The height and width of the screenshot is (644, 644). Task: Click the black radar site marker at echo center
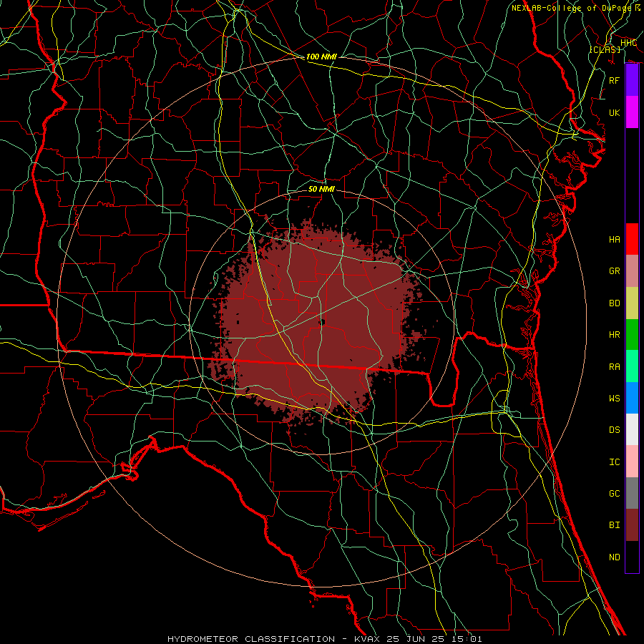322,321
